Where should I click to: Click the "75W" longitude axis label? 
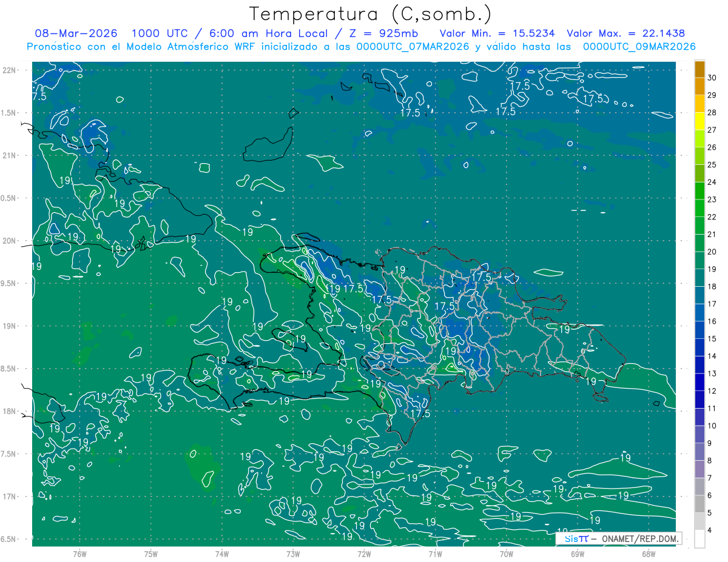pyautogui.click(x=150, y=554)
